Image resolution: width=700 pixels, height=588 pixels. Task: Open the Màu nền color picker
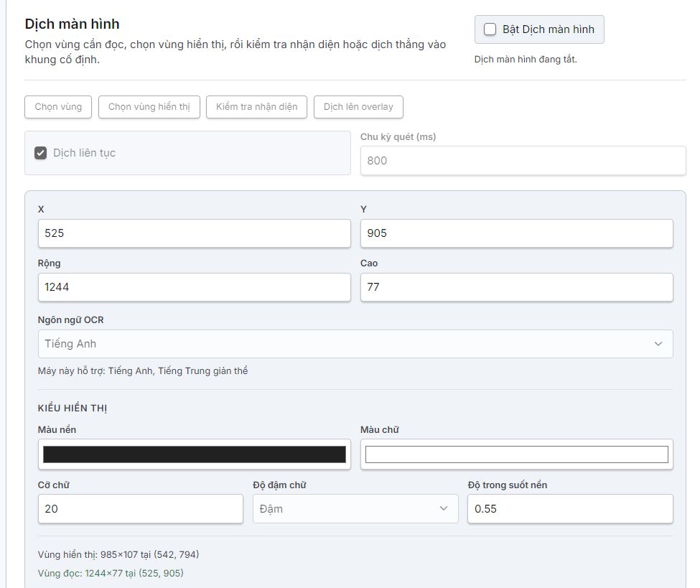[x=194, y=454]
